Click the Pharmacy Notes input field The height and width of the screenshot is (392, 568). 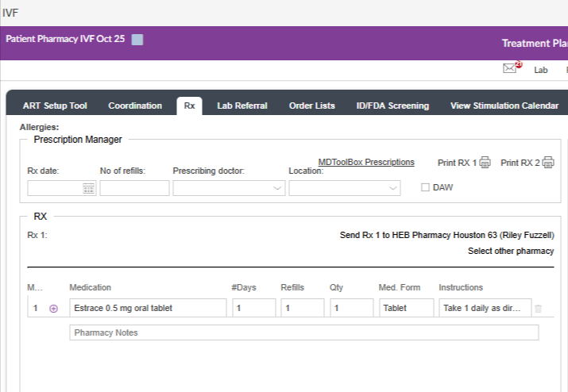tap(304, 332)
